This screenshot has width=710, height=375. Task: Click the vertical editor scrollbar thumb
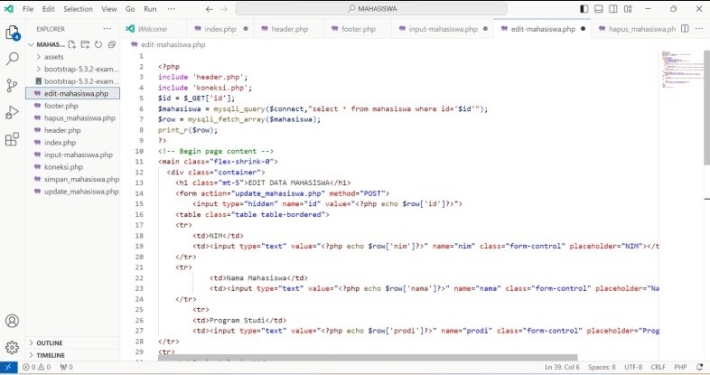(x=707, y=107)
